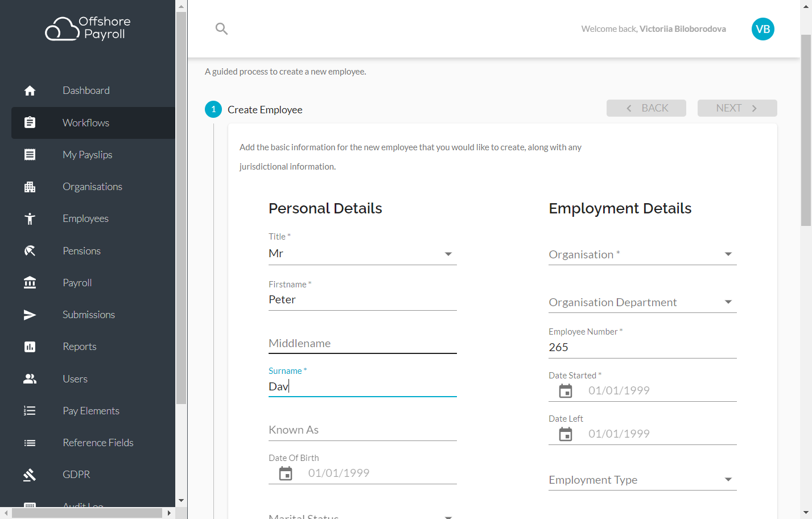
Task: Open the Organisation Department dropdown
Action: [x=642, y=302]
